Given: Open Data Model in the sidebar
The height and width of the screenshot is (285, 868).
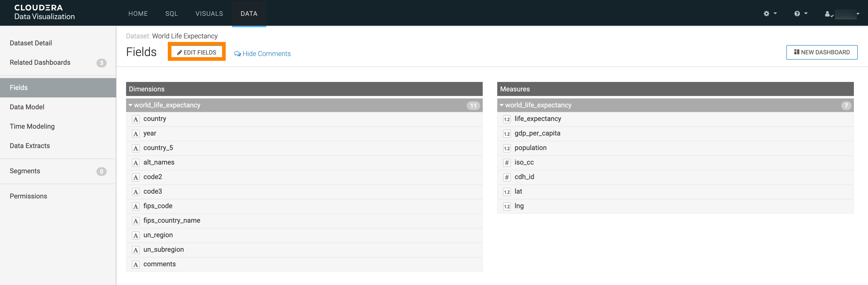Looking at the screenshot, I should tap(27, 107).
